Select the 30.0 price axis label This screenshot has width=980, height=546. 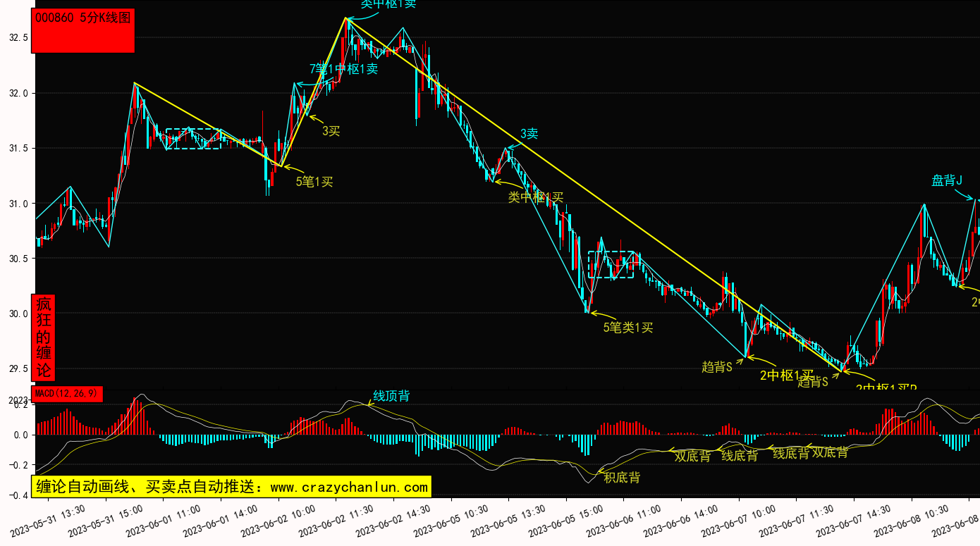point(18,314)
